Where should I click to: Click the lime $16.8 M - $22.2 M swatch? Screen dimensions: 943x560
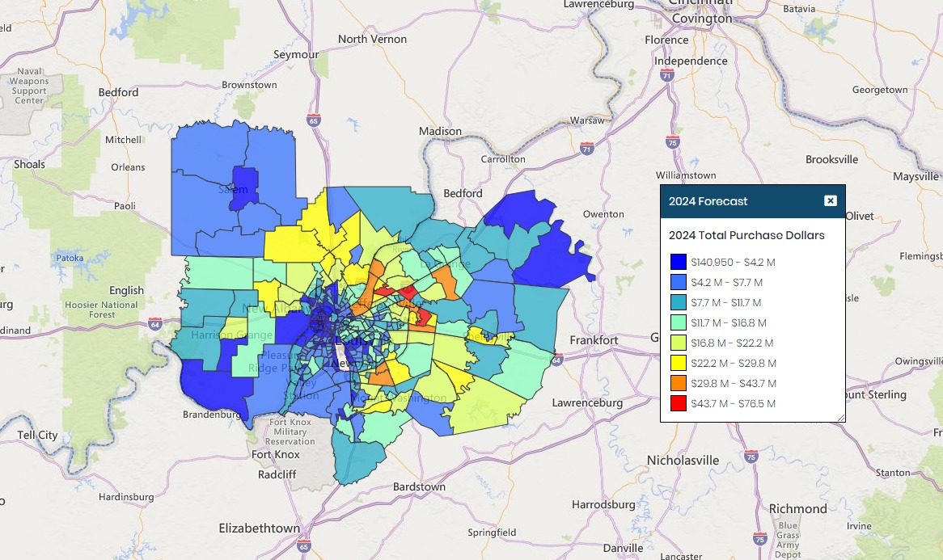point(679,343)
